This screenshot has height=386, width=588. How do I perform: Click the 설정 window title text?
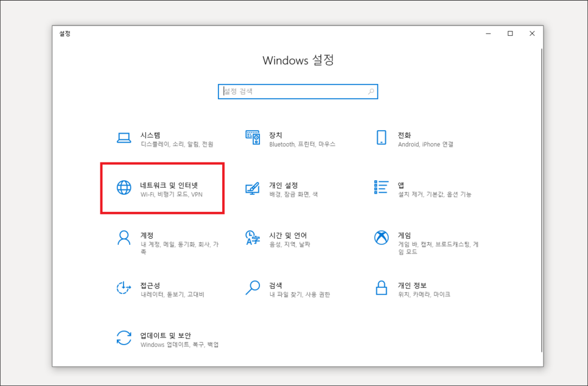point(65,33)
